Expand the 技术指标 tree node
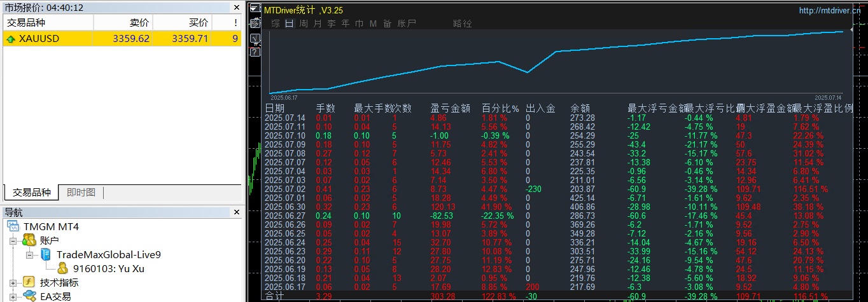Viewport: 868px width, 302px height. pyautogui.click(x=13, y=282)
